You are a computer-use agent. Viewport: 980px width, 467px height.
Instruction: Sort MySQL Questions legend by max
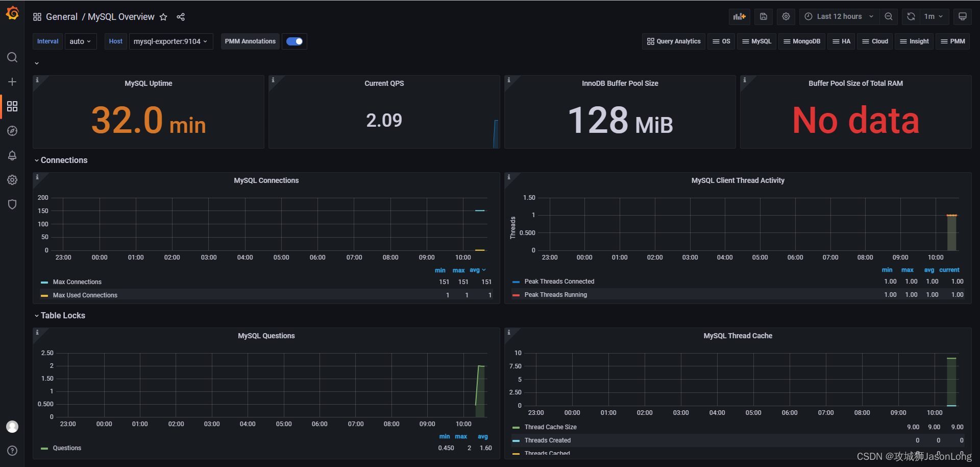(x=461, y=436)
